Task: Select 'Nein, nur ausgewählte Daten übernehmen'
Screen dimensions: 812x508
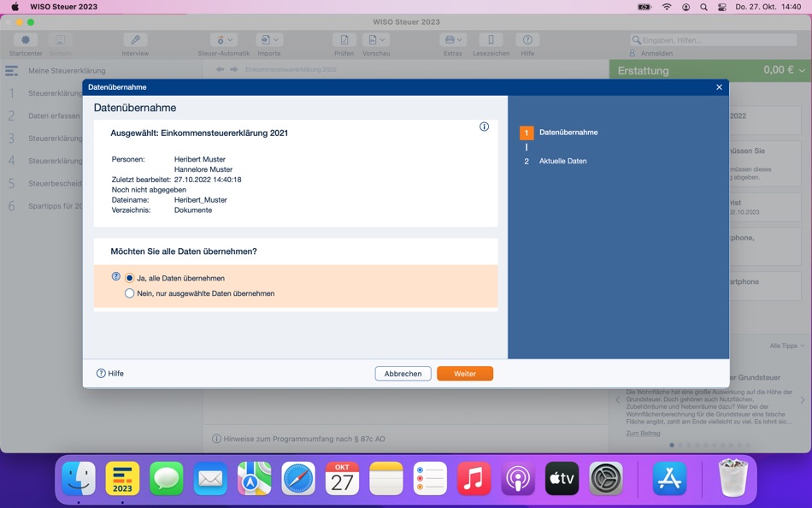Action: [x=200, y=293]
